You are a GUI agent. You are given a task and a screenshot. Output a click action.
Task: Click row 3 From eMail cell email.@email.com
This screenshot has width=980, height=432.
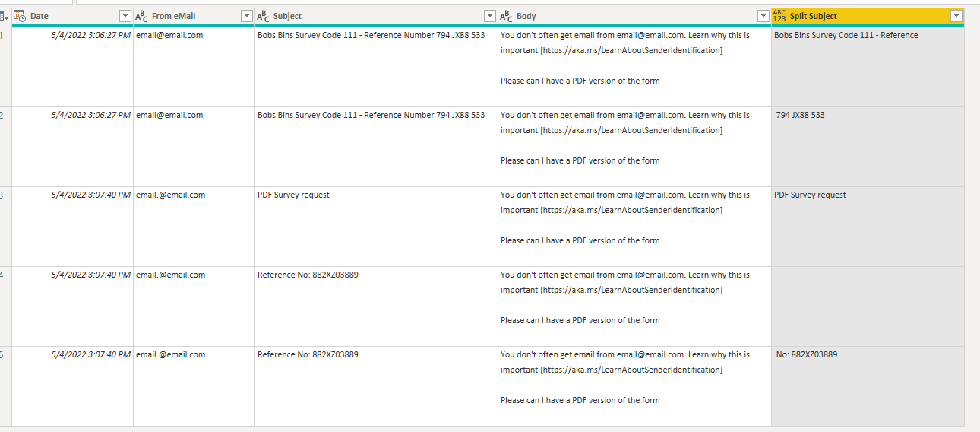click(x=194, y=227)
